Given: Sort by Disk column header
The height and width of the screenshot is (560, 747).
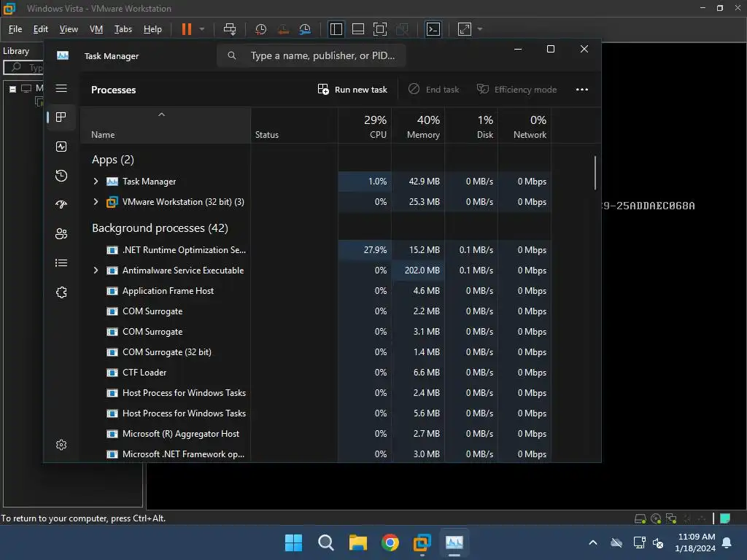Looking at the screenshot, I should coord(472,125).
